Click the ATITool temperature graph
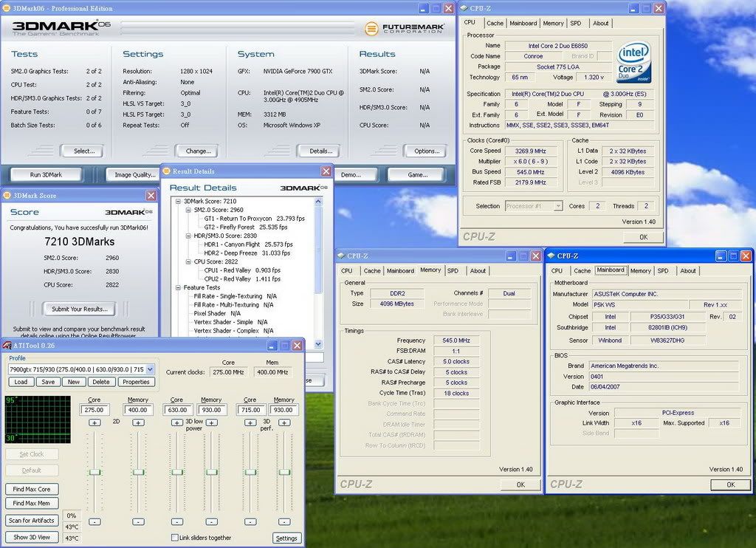756x548 pixels. (38, 419)
